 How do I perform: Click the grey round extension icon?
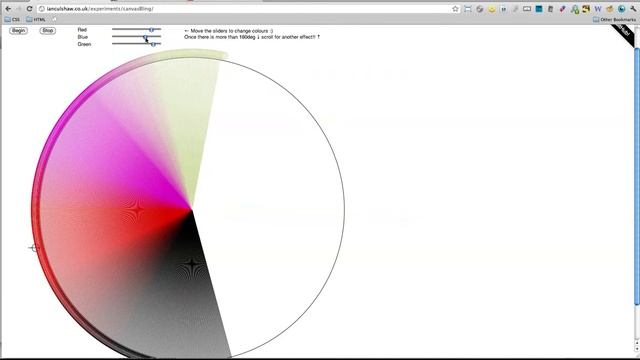tap(480, 9)
